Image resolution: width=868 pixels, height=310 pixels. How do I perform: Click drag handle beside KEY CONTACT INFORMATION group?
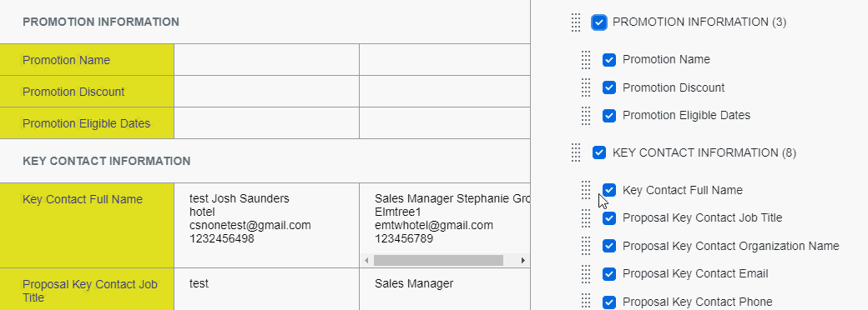coord(576,152)
